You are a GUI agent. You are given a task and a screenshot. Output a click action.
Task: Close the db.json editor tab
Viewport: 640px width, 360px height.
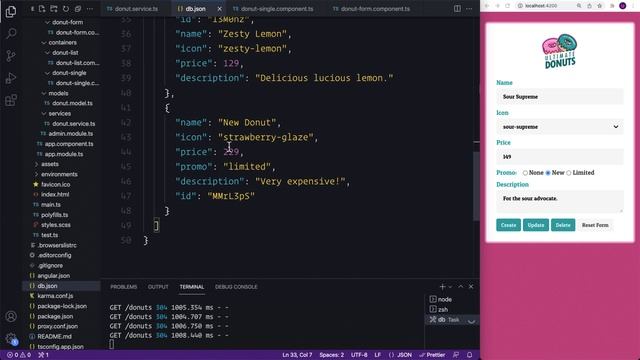coord(219,9)
